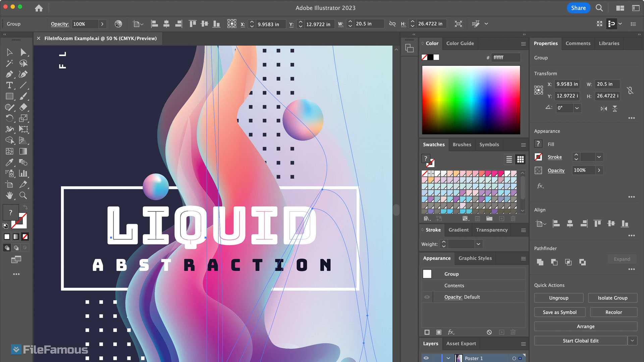Viewport: 644px width, 362px height.
Task: Open the rotation angle dropdown
Action: point(577,108)
